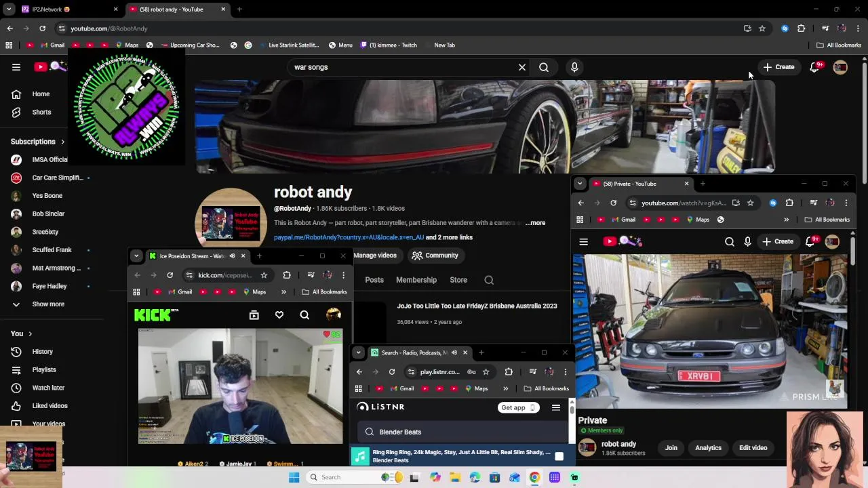The image size is (868, 488).
Task: Open tab search dropdown in Private YouTube window
Action: 580,184
